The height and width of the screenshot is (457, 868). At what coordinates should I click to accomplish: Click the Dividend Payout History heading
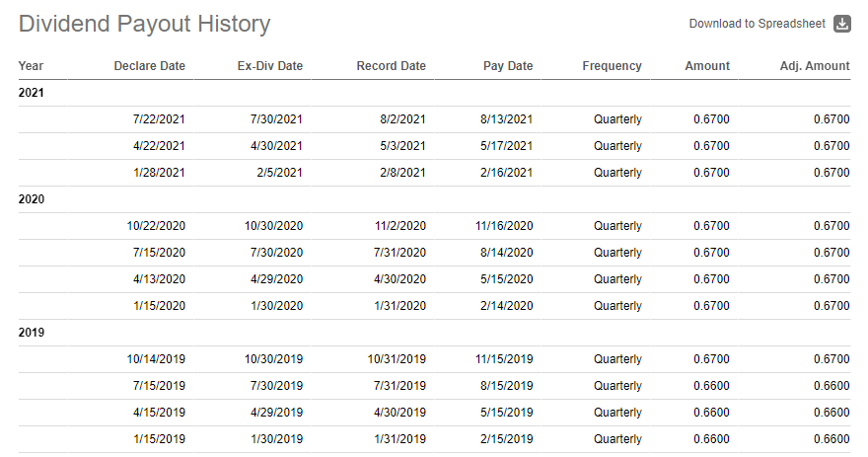point(144,25)
